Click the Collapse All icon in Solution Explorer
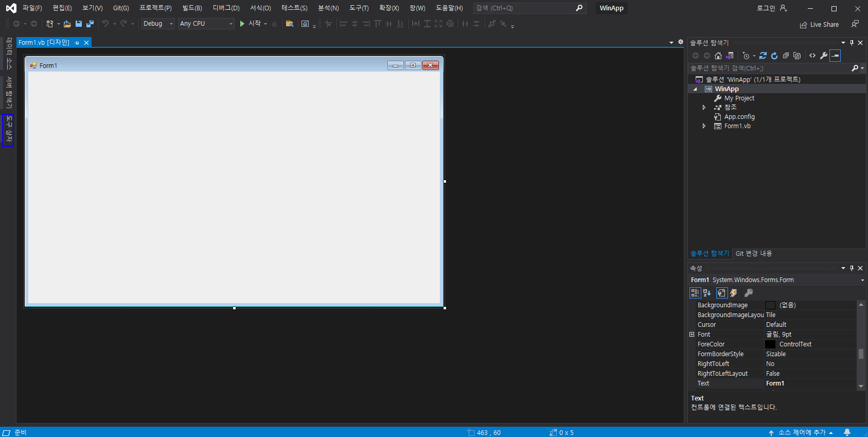Screen dimensions: 868x437 (786, 56)
